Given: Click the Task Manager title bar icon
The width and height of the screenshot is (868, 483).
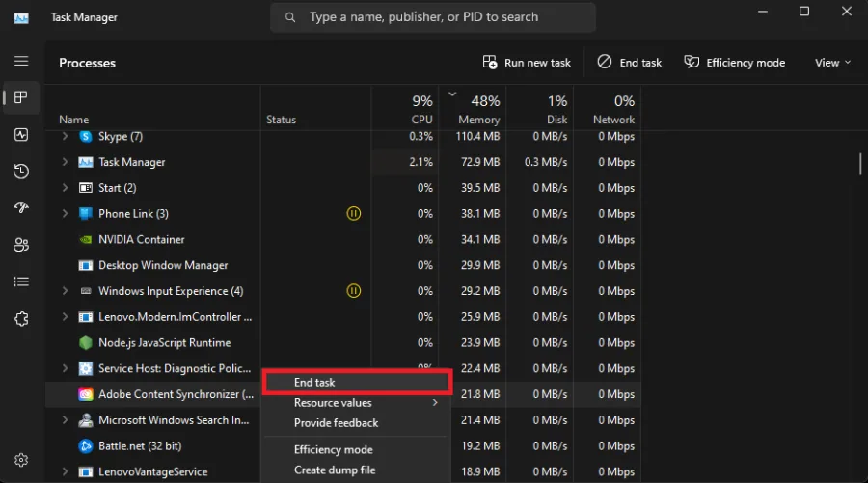Looking at the screenshot, I should tap(21, 17).
